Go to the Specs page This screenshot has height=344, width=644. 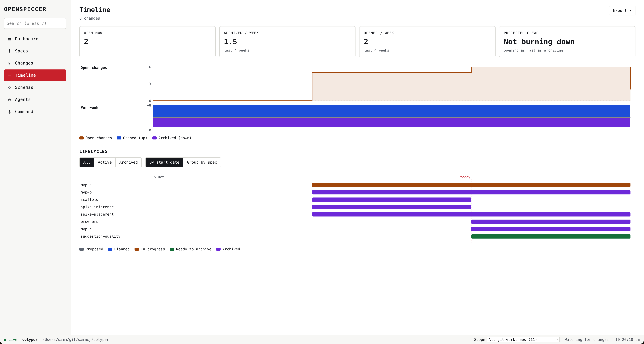[x=35, y=51]
